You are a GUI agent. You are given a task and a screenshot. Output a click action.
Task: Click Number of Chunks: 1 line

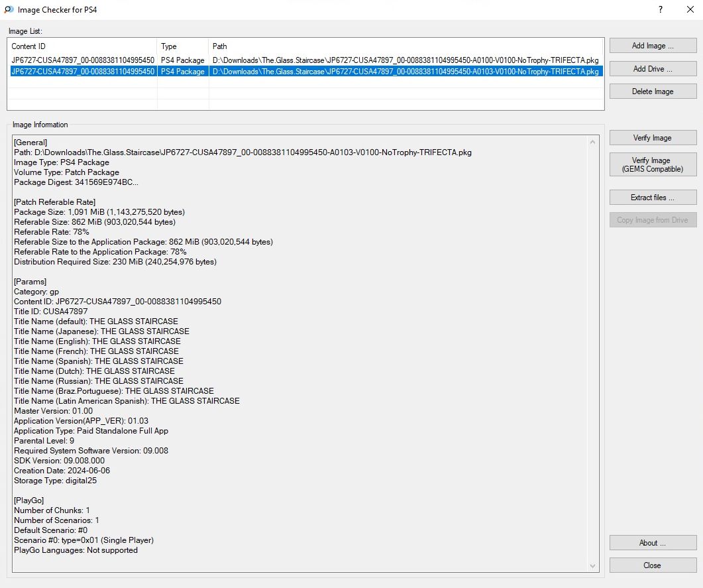(x=52, y=510)
